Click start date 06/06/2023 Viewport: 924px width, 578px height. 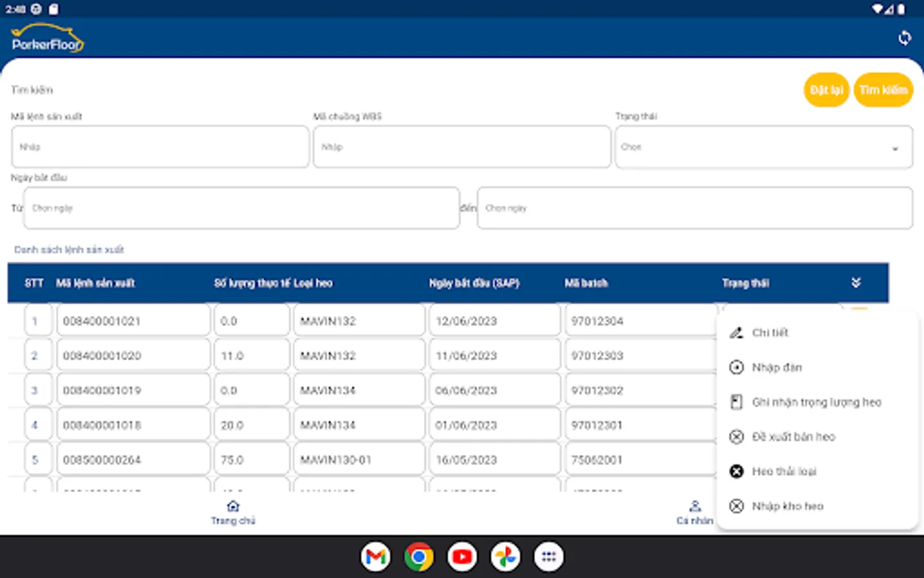(495, 390)
